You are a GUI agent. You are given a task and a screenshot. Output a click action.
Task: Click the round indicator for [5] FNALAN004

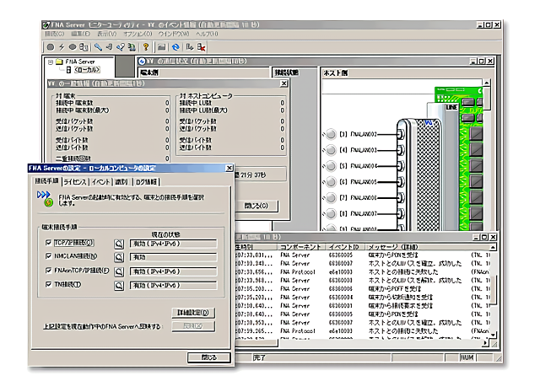[x=331, y=166]
